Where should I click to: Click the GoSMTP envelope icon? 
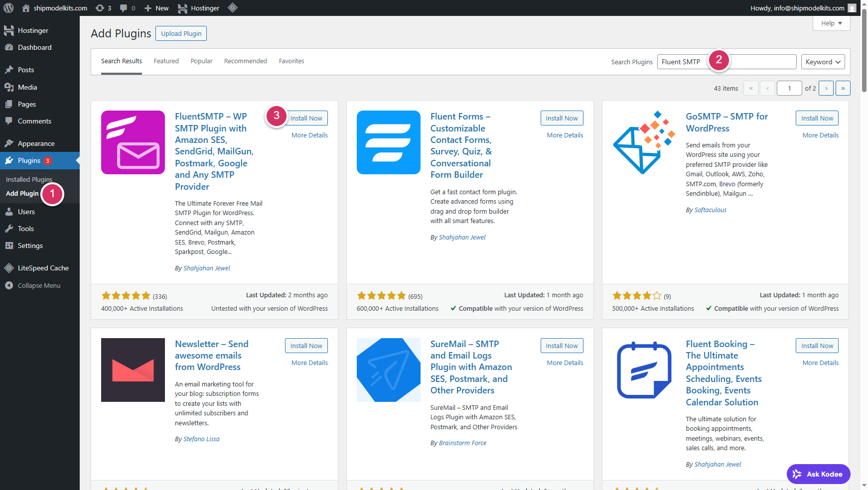644,142
